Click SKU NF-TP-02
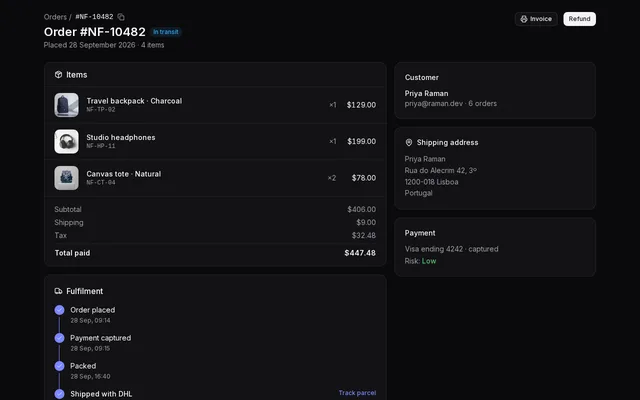Viewport: 640px width, 400px height. [x=101, y=109]
